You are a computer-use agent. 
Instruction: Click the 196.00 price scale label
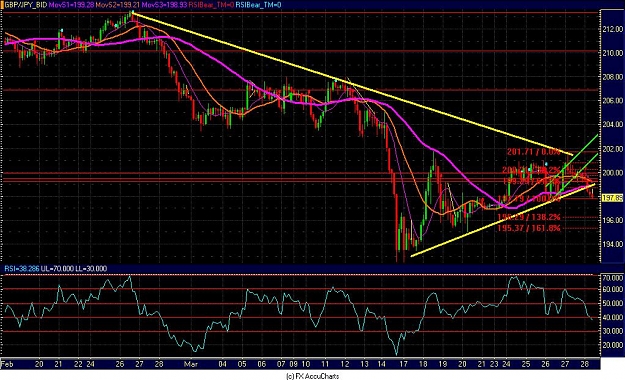(613, 220)
